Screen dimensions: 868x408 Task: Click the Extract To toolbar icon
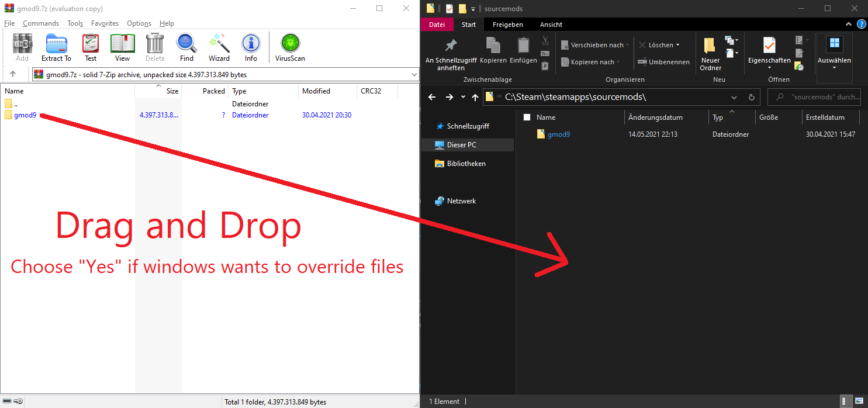pyautogui.click(x=56, y=47)
